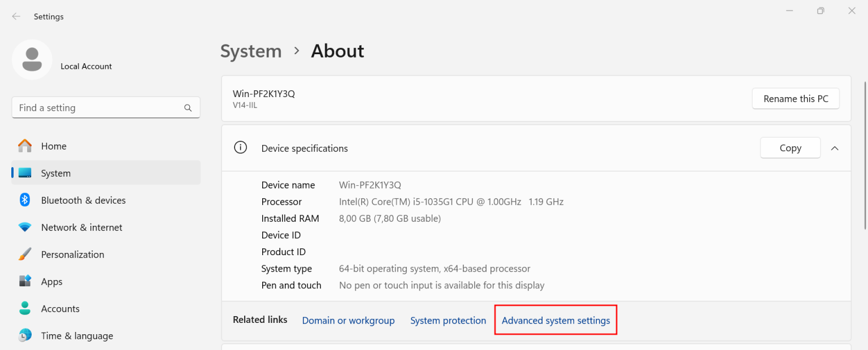Click the Personalization paintbrush icon
This screenshot has width=868, height=350.
click(25, 255)
